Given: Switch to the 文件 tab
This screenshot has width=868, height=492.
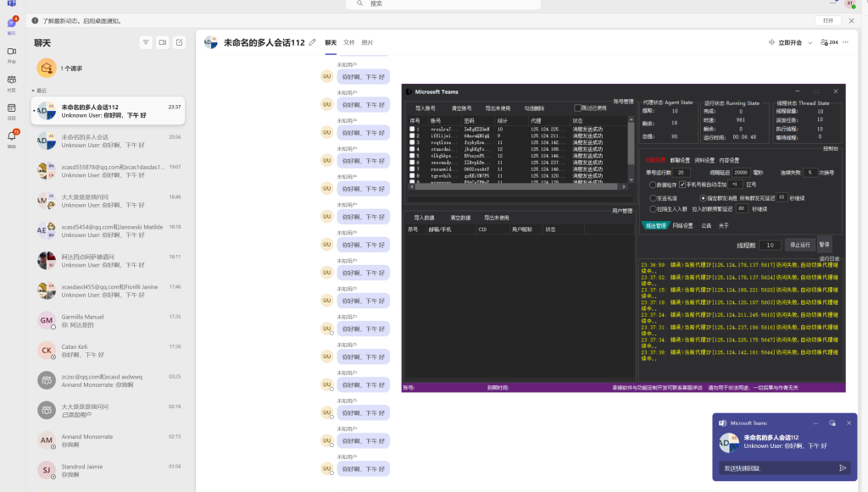Looking at the screenshot, I should pos(348,42).
